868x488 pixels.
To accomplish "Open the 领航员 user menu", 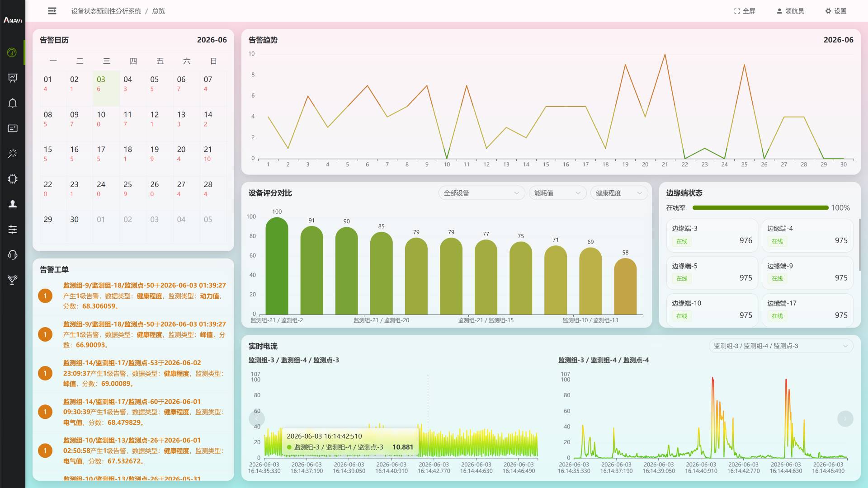I will tap(790, 11).
